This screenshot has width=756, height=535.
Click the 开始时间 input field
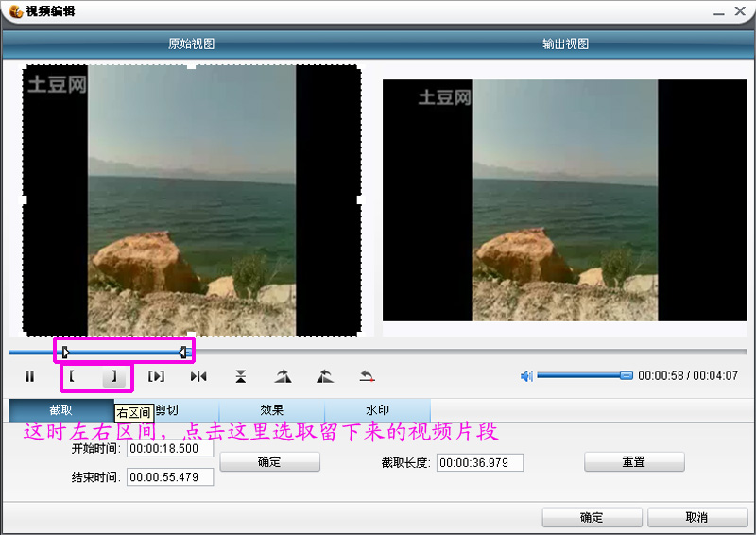(170, 449)
